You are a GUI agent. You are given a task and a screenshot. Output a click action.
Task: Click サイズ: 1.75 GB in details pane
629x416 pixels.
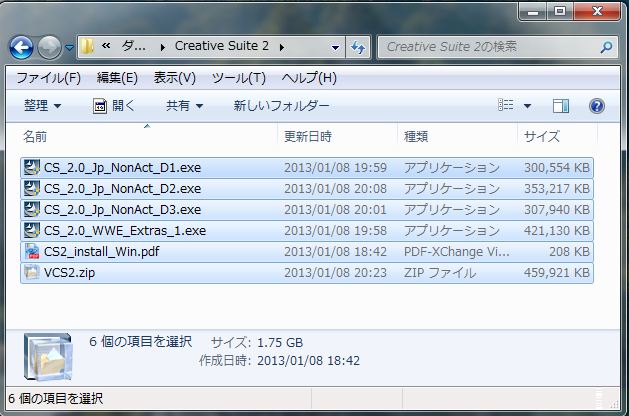point(257,343)
